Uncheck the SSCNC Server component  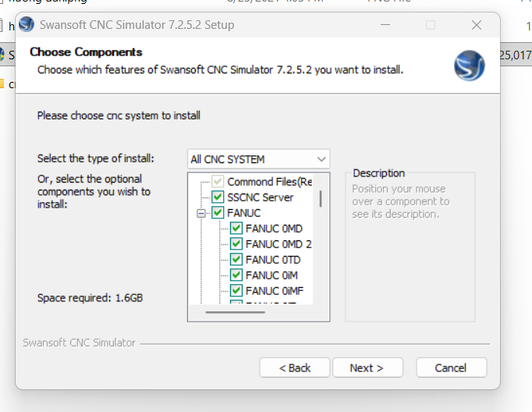click(x=218, y=197)
